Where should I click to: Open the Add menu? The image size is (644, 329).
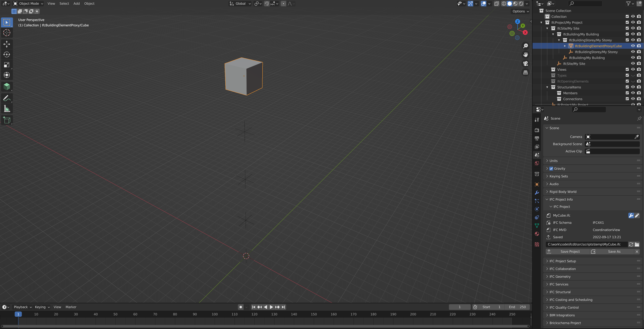pyautogui.click(x=77, y=4)
